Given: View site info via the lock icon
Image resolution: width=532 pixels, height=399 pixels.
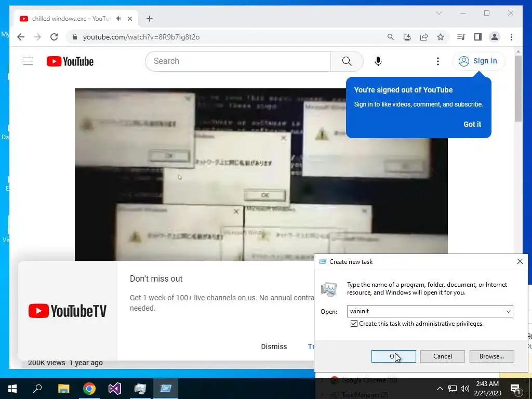Looking at the screenshot, I should coord(75,37).
